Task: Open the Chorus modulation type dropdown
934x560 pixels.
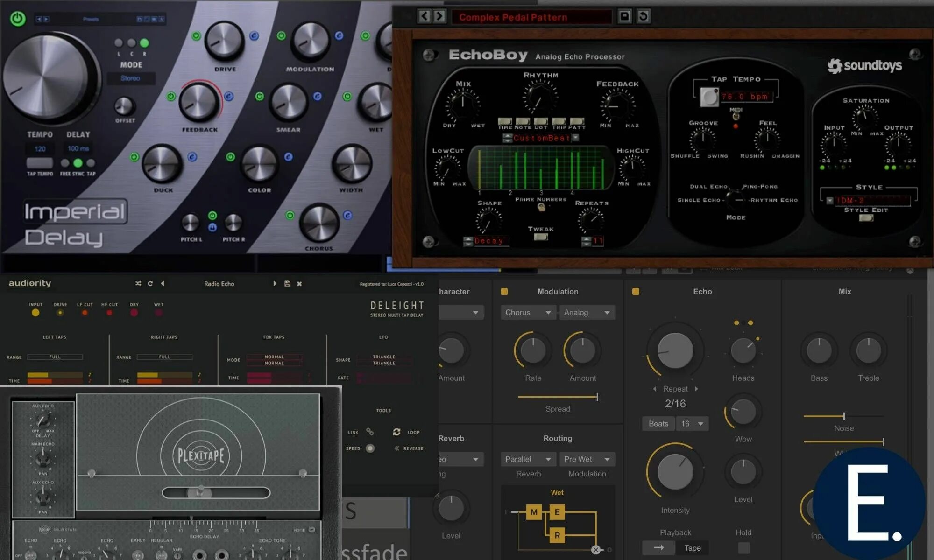Action: 528,313
